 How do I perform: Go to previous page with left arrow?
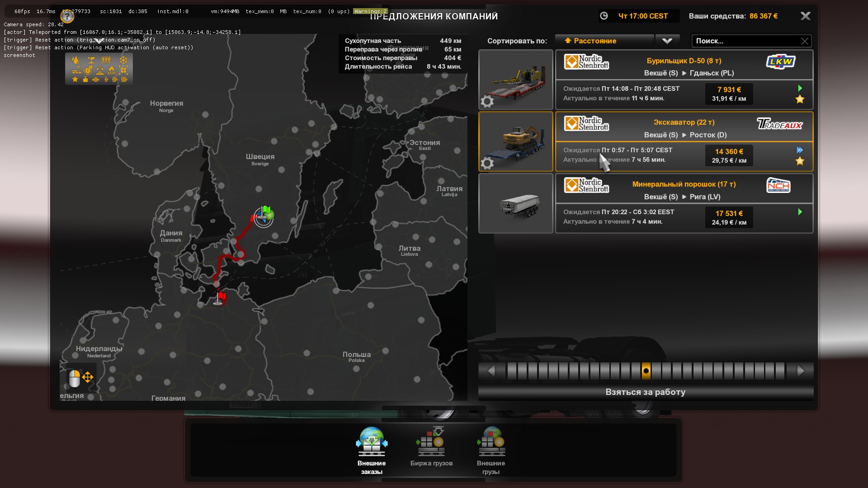[x=491, y=371]
